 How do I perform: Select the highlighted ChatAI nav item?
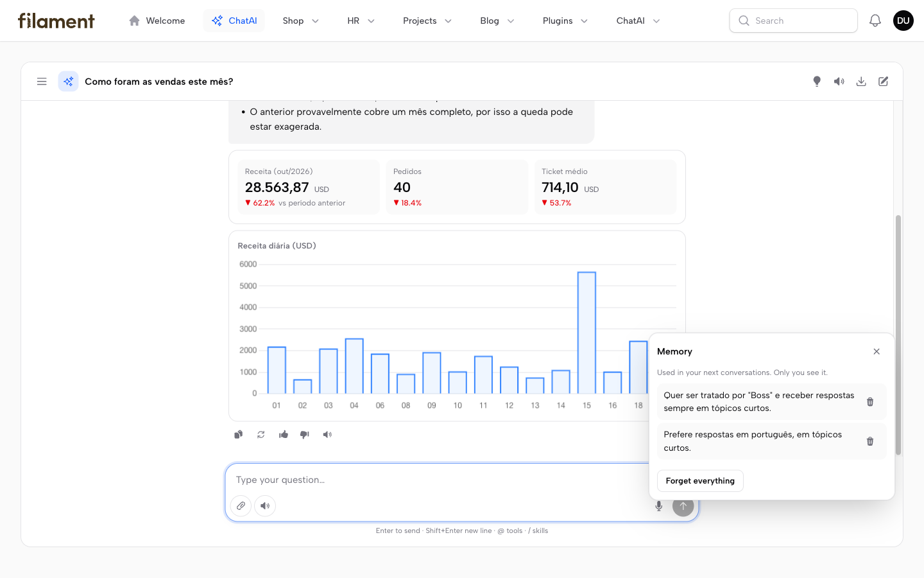point(234,21)
